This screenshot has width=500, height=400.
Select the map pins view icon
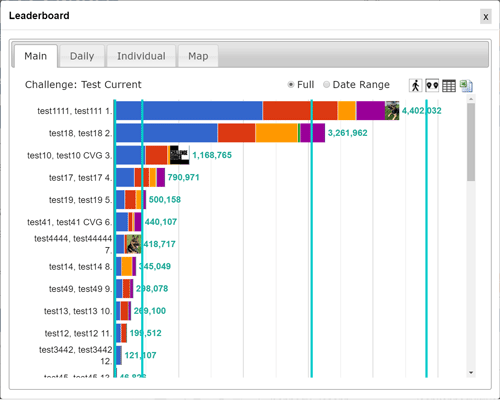tap(432, 86)
